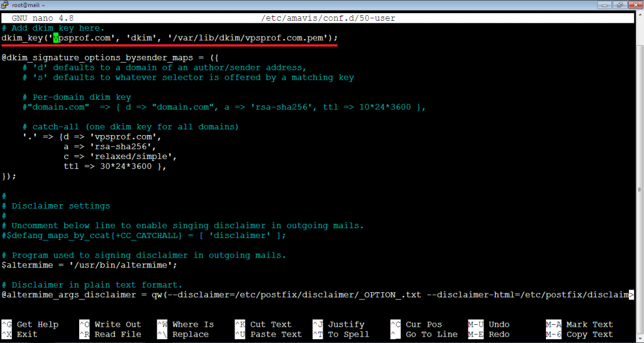Select the ^O Write Out shortcut

tap(109, 325)
